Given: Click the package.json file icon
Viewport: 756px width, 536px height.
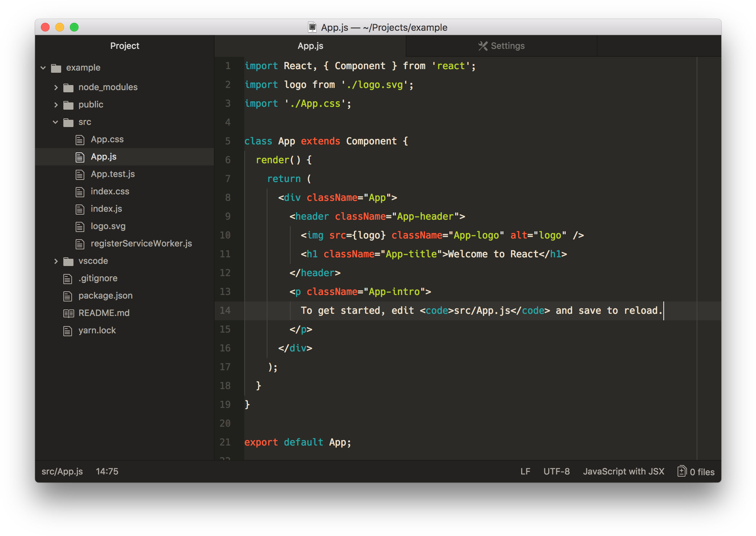Looking at the screenshot, I should (67, 296).
